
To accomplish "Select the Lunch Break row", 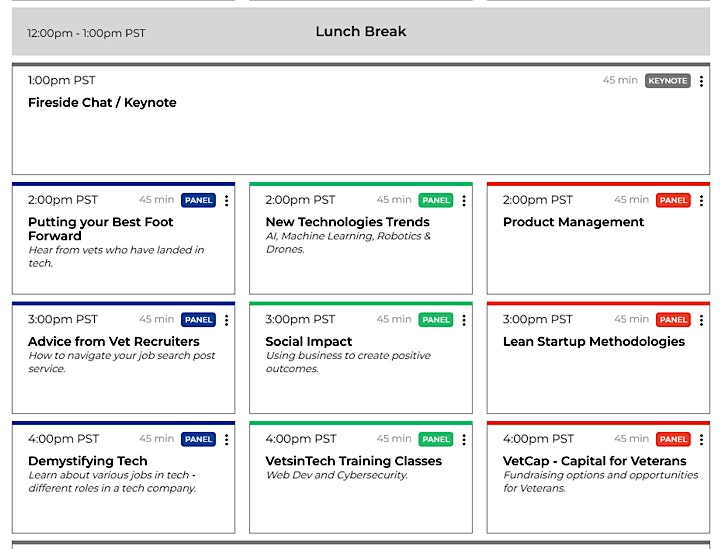I will pos(361,32).
